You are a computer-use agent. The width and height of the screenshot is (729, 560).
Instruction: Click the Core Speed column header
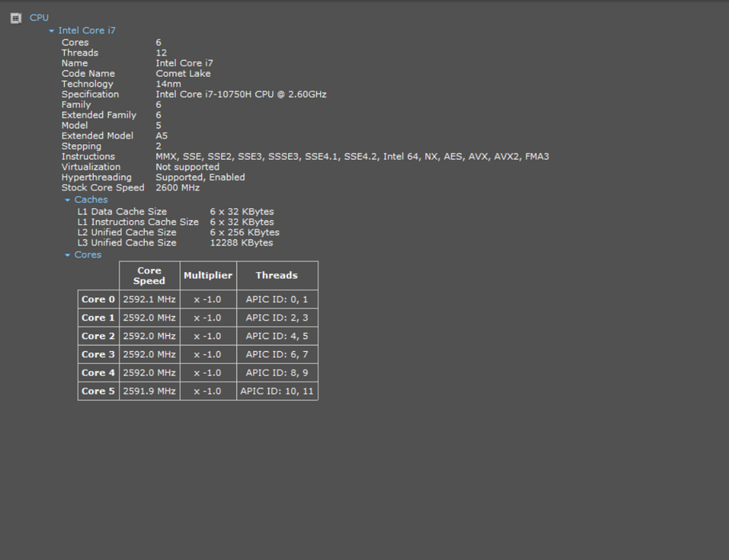pos(149,275)
